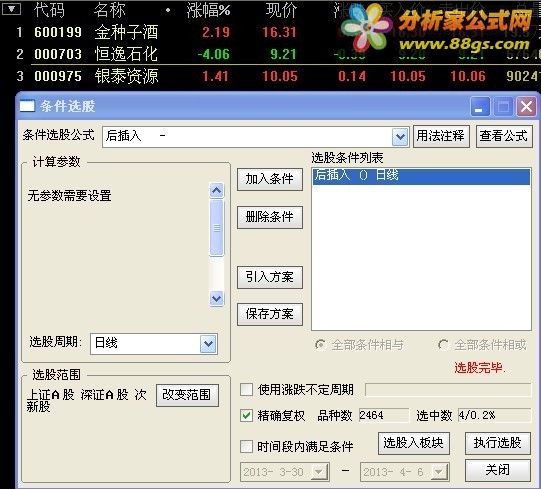Select 全部条件相与 radio button
Image resolution: width=541 pixels, height=489 pixels.
pyautogui.click(x=320, y=344)
